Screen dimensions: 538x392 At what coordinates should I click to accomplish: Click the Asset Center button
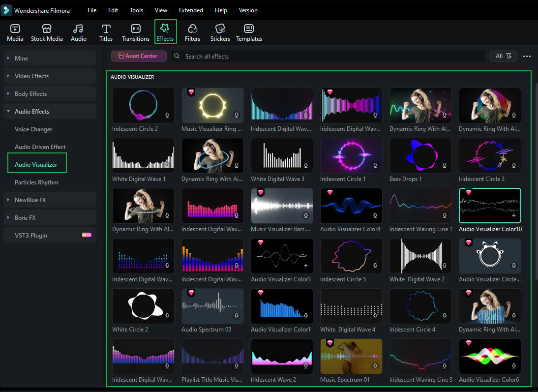[x=139, y=56]
